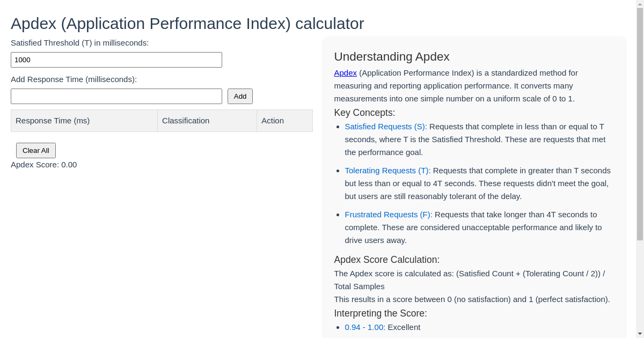Click the Action column header
The width and height of the screenshot is (644, 338).
coord(273,120)
